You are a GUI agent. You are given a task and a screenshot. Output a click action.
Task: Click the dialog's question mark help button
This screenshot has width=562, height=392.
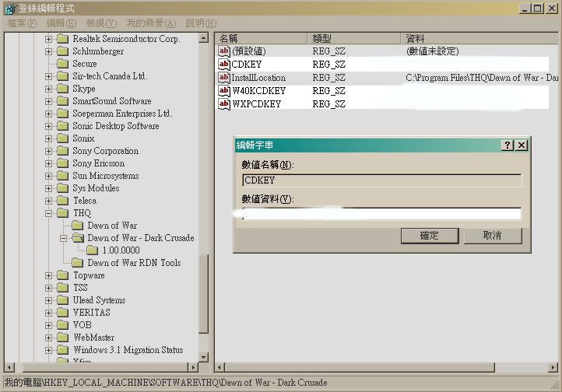point(508,145)
